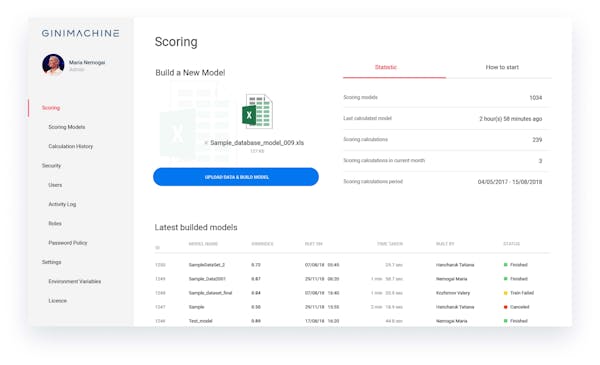
Task: Go to Roles in the sidebar
Action: [x=55, y=223]
